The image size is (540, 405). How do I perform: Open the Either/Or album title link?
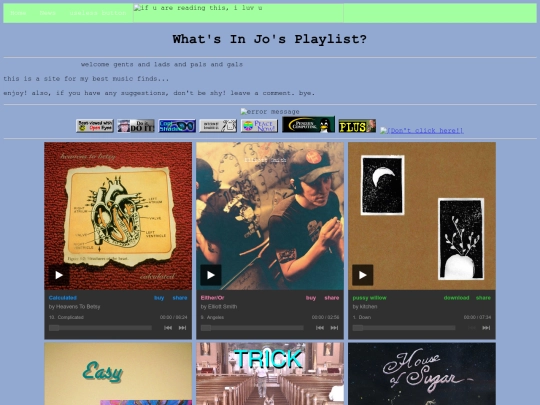212,298
